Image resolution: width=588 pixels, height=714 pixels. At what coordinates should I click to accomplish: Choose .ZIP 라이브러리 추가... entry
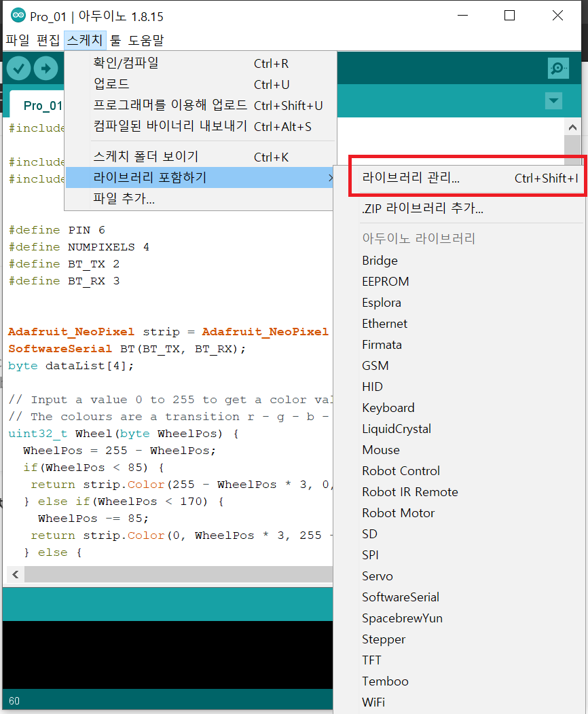[460, 208]
